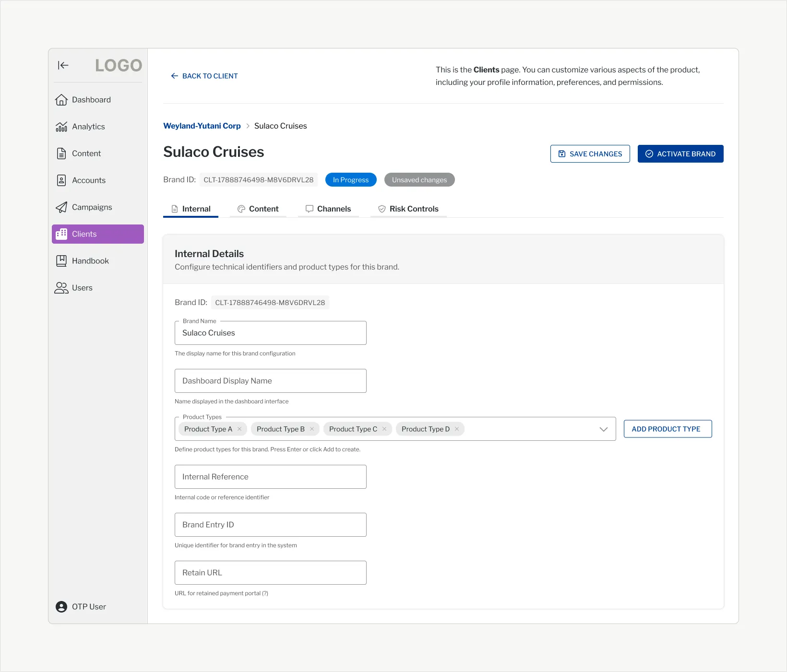Click the Product Type A chip label
Screen dimensions: 787x672
click(x=208, y=429)
